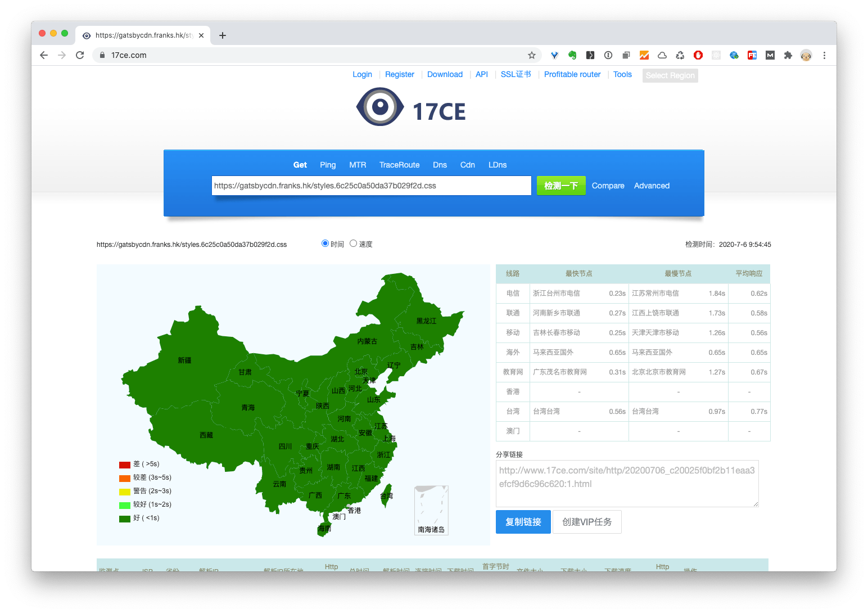Click the Chrome profile avatar
Viewport: 868px width, 613px height.
tap(806, 55)
